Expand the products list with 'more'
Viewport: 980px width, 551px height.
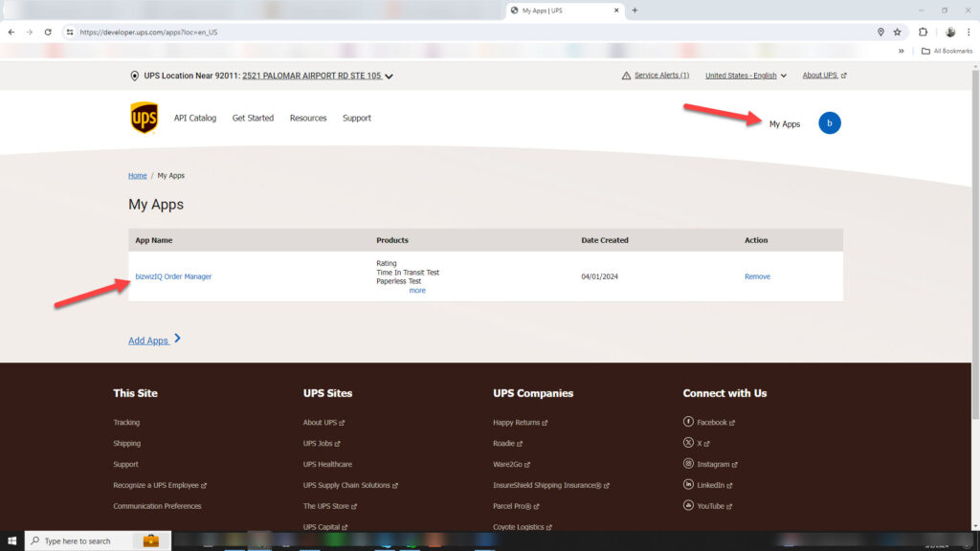(417, 291)
